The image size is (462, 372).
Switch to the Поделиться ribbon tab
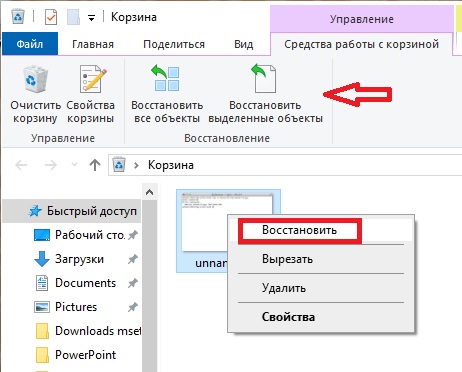pos(174,44)
